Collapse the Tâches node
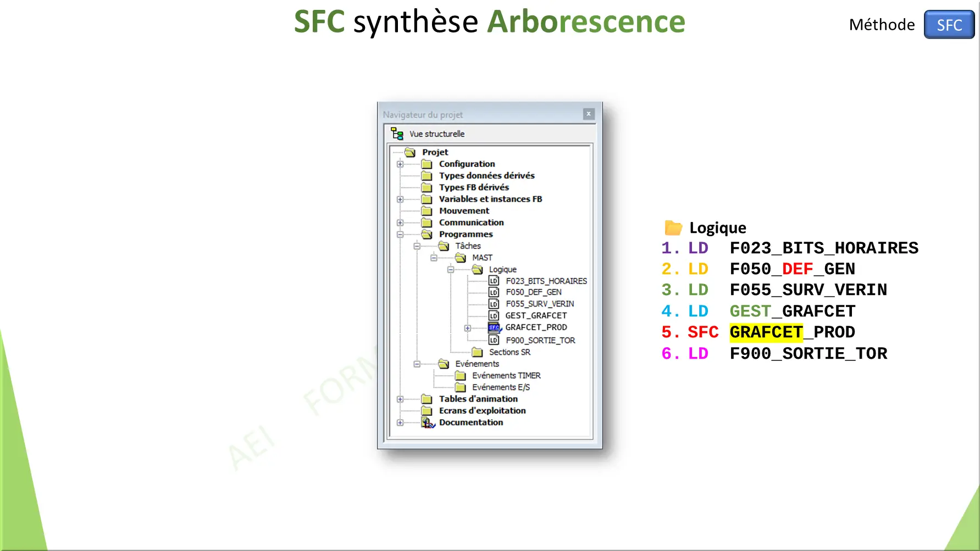 tap(417, 246)
